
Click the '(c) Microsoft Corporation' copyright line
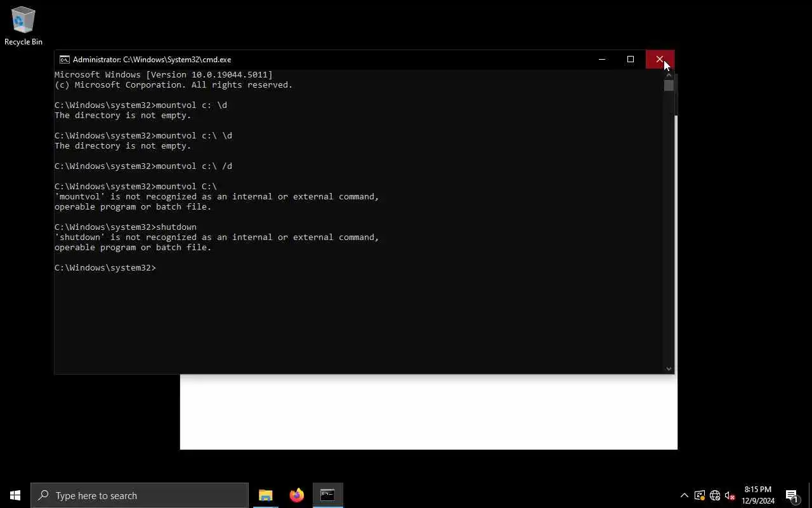[x=173, y=84]
